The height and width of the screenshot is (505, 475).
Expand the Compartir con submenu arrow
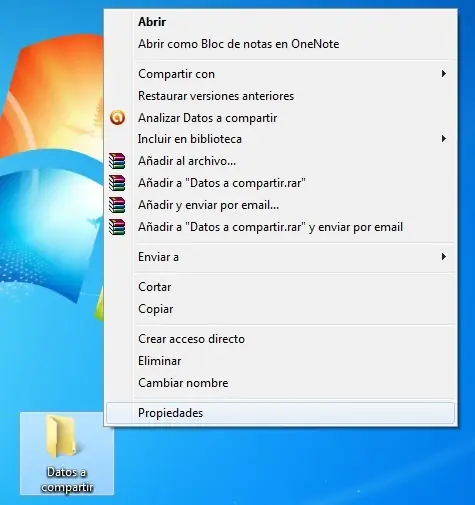pyautogui.click(x=444, y=74)
